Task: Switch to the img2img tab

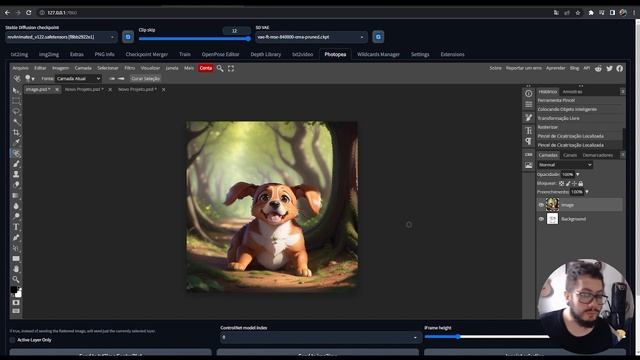Action: [x=49, y=54]
